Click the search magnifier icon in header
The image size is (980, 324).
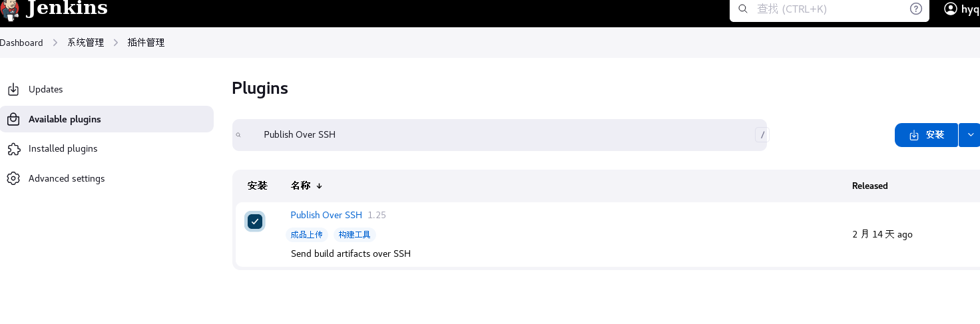point(743,9)
